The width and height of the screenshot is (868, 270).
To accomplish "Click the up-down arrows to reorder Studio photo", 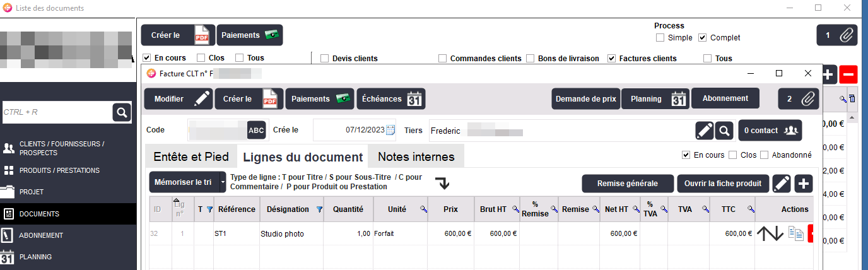I will [x=770, y=233].
